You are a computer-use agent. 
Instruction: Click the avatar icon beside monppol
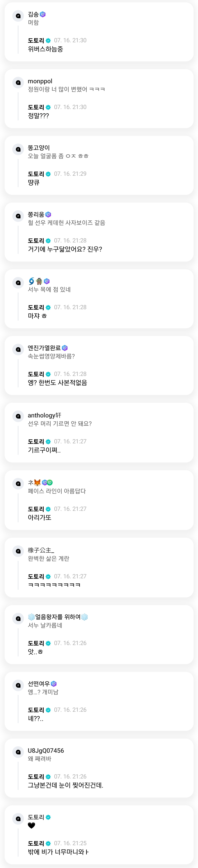[18, 83]
